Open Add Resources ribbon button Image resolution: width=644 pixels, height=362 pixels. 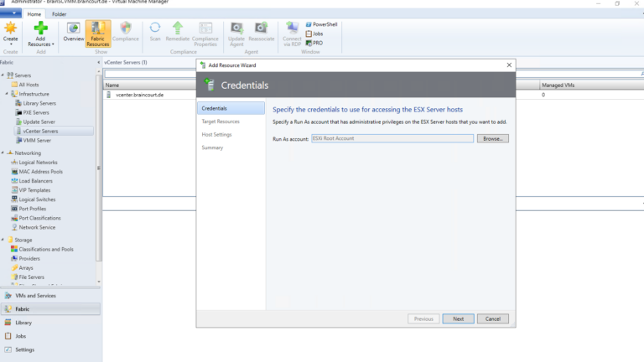pos(40,34)
